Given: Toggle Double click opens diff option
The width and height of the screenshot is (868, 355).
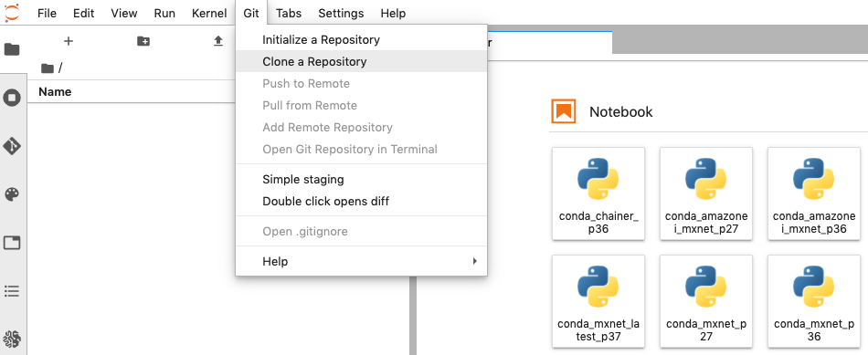Looking at the screenshot, I should [362, 202].
